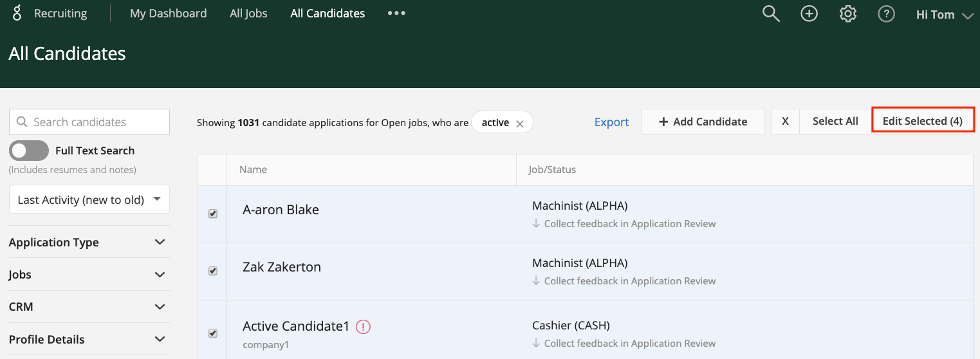
Task: Go to My Dashboard
Action: [x=168, y=13]
